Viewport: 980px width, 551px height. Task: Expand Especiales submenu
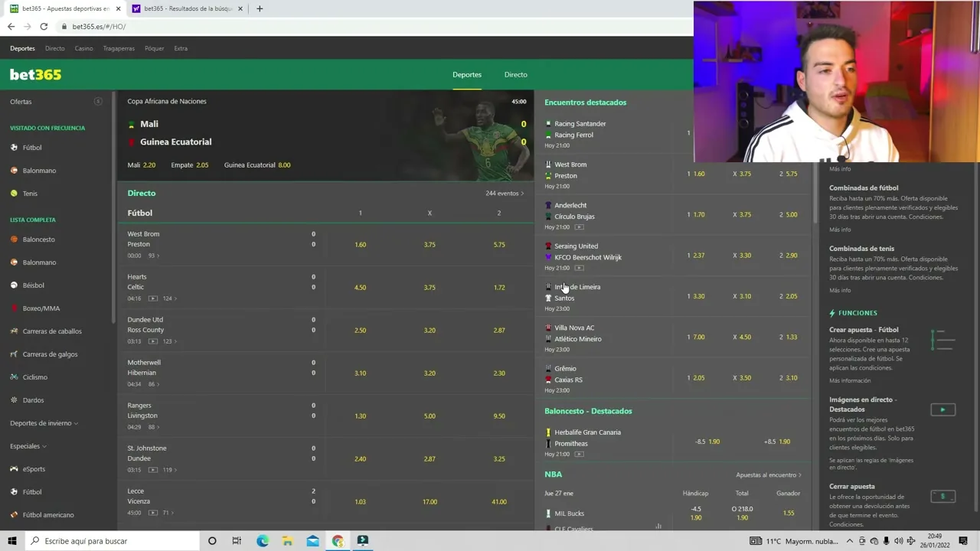click(28, 446)
